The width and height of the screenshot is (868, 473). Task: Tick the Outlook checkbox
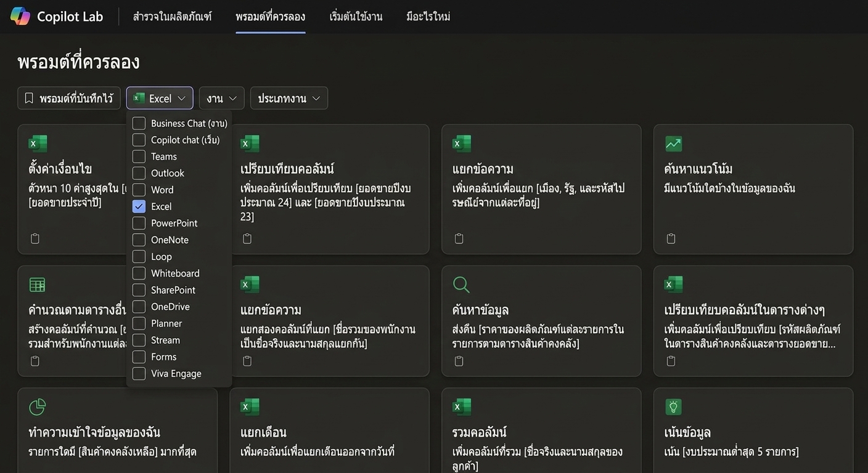[x=139, y=173]
